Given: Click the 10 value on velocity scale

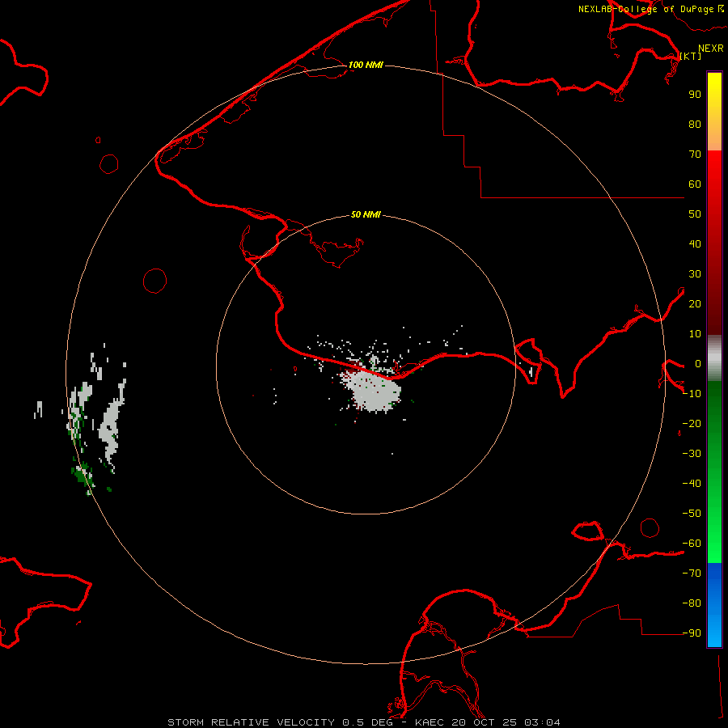Looking at the screenshot, I should click(x=695, y=334).
